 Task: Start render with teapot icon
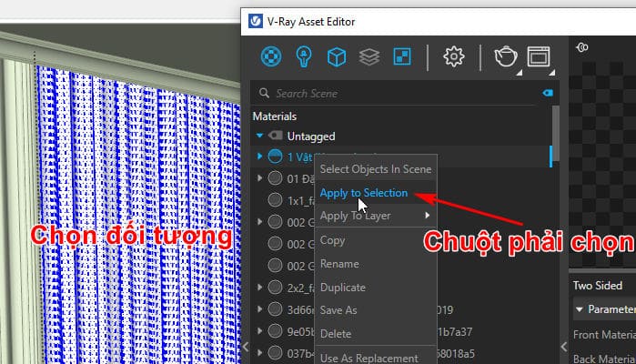click(x=505, y=57)
